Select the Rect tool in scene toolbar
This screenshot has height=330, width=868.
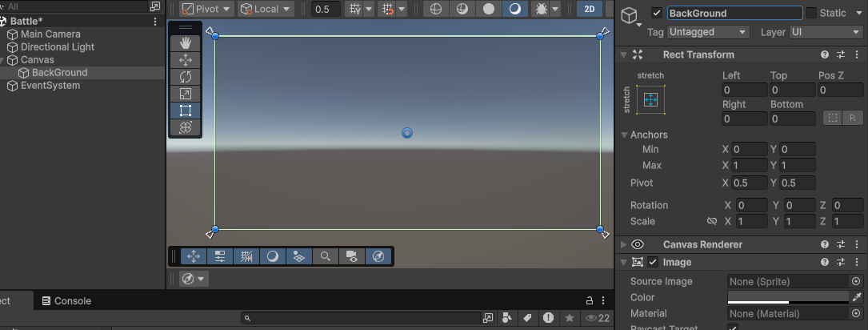pos(186,111)
